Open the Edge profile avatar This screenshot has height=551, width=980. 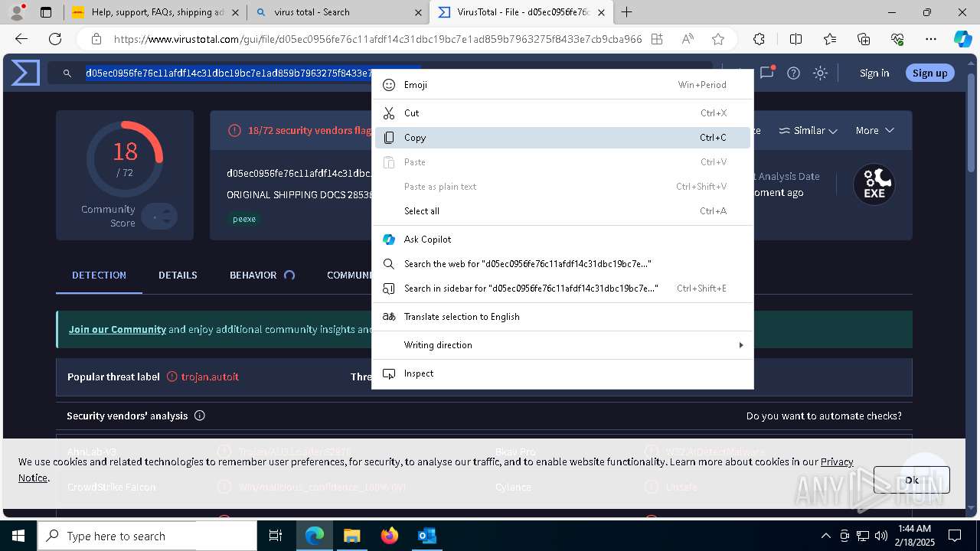pos(17,12)
